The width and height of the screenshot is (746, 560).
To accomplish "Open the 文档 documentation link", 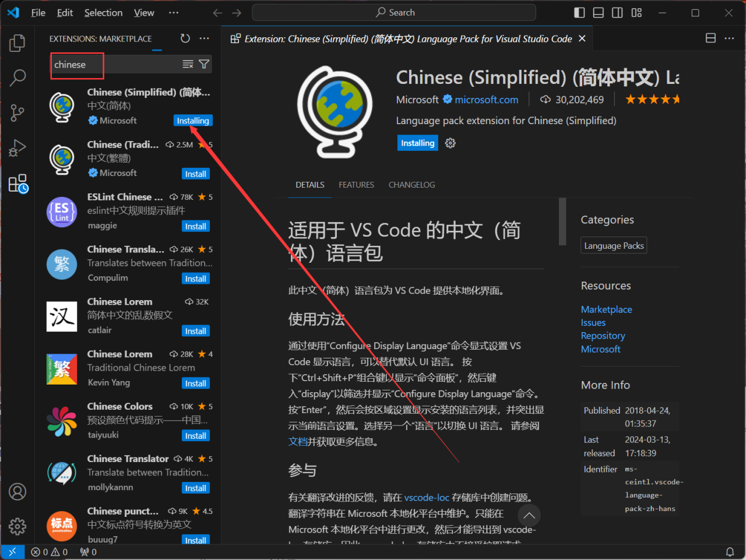I will 298,442.
